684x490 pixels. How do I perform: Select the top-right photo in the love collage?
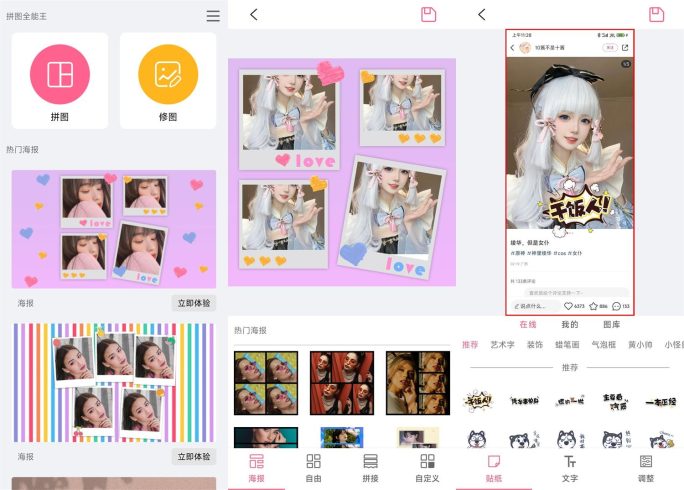(x=402, y=103)
